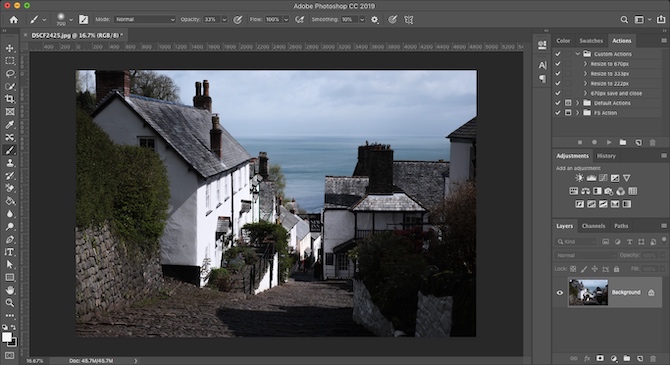Choose the Eyedropper tool

(9, 125)
